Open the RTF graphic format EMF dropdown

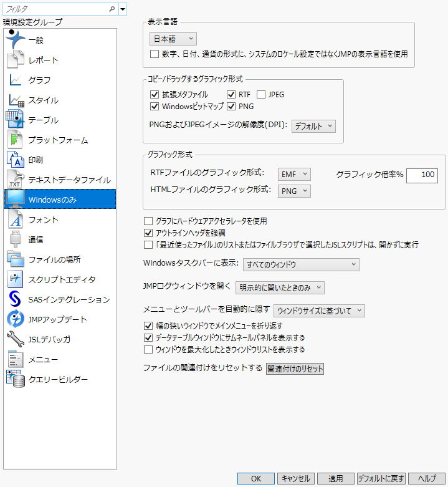point(294,174)
